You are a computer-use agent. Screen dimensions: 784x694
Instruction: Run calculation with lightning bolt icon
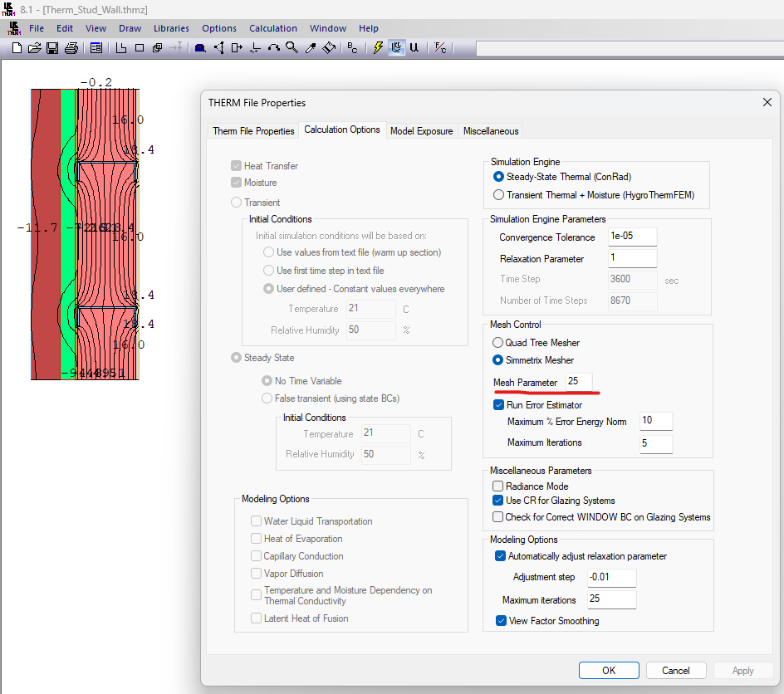(x=378, y=48)
